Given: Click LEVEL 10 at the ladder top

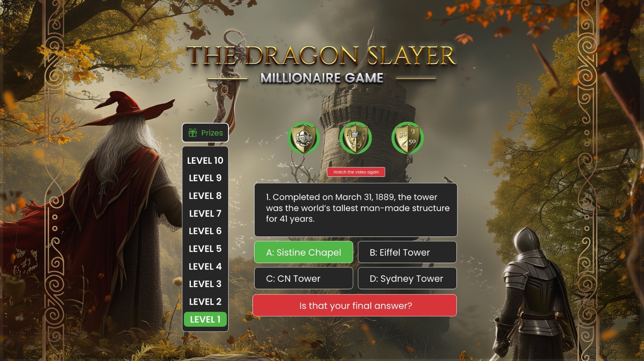Looking at the screenshot, I should [205, 160].
